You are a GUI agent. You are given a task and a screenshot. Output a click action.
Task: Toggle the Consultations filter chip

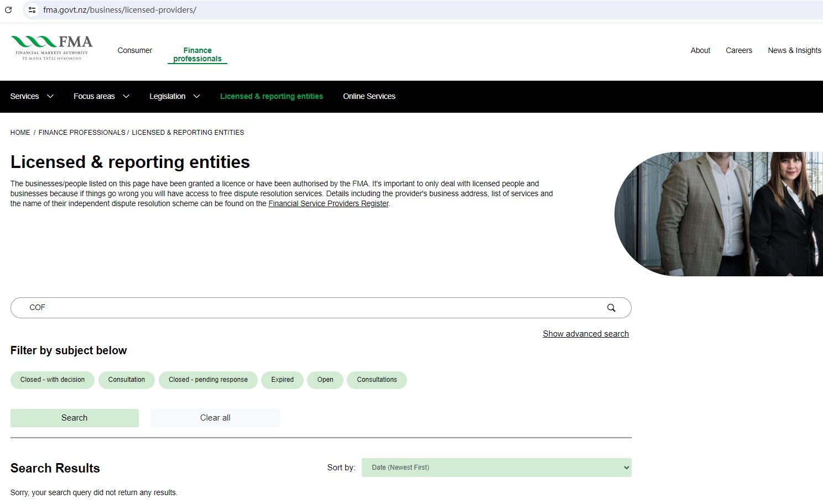377,380
